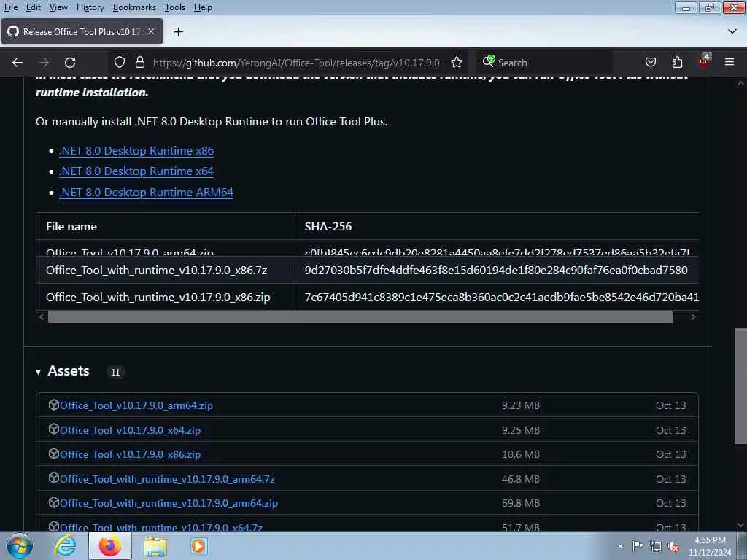Launch Internet Explorer from the taskbar
This screenshot has height=560, width=747.
pos(65,545)
